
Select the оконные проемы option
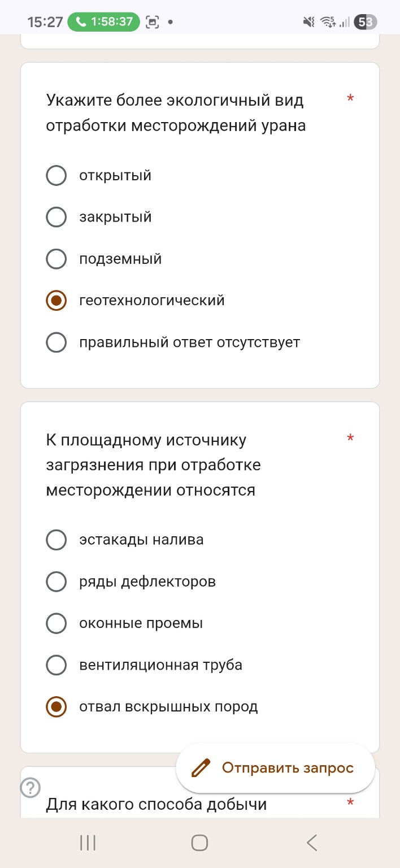[x=56, y=623]
